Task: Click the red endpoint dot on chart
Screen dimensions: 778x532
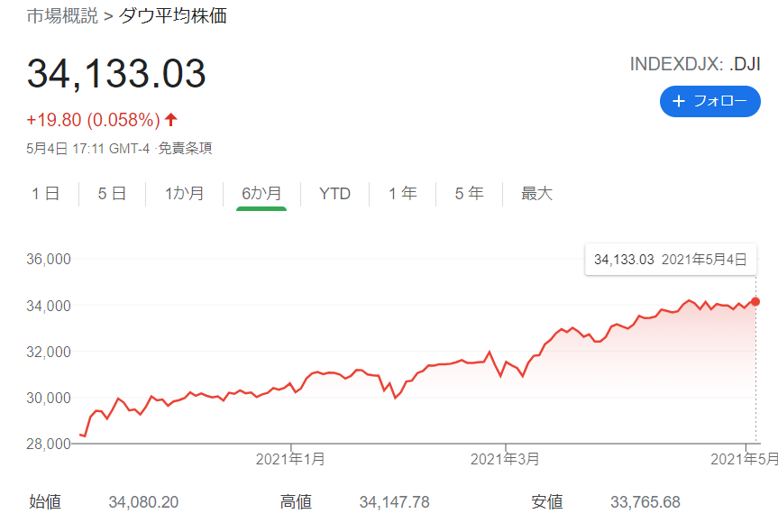Action: click(755, 301)
